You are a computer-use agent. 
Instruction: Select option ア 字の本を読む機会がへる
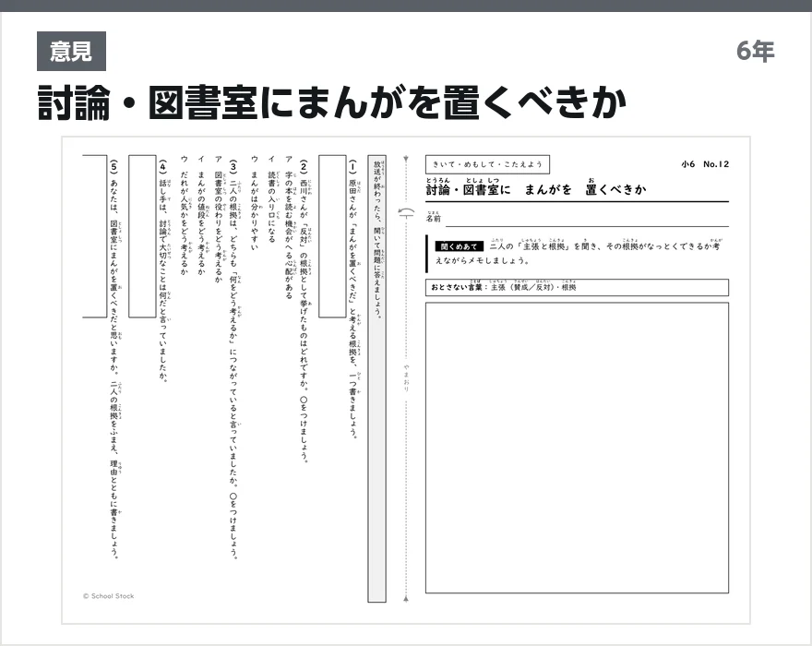289,227
